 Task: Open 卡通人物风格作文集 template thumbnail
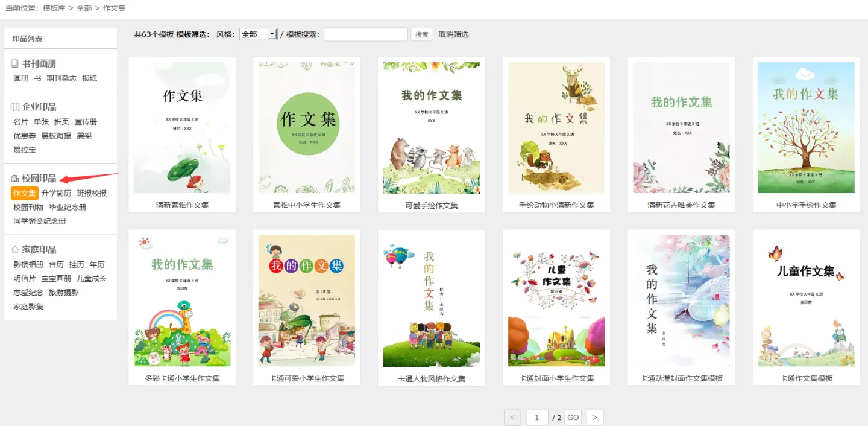tap(432, 300)
